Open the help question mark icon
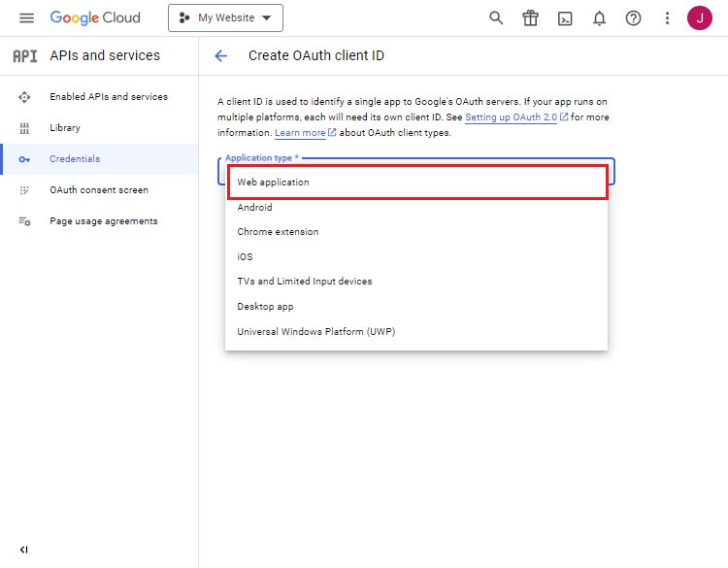The width and height of the screenshot is (728, 568). point(633,18)
